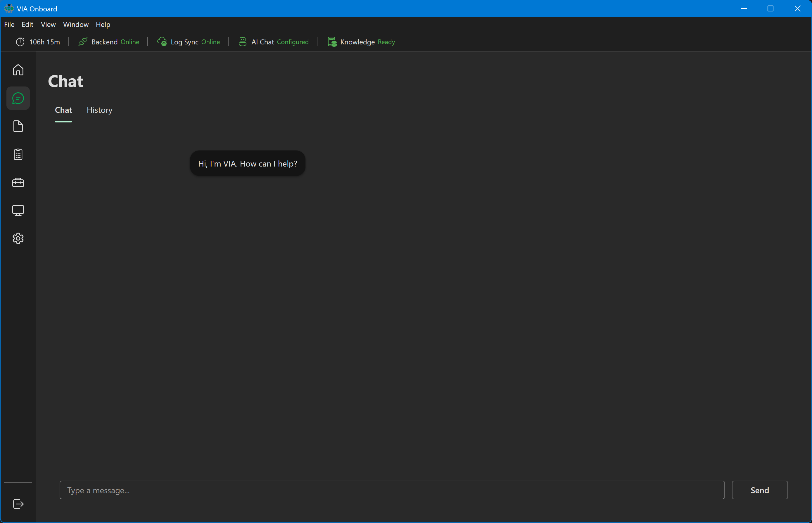Select the Chat tab

pyautogui.click(x=63, y=110)
